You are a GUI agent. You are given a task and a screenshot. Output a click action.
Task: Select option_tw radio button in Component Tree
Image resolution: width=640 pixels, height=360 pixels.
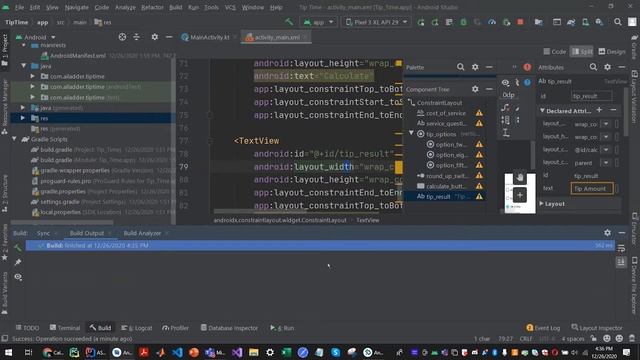430,144
